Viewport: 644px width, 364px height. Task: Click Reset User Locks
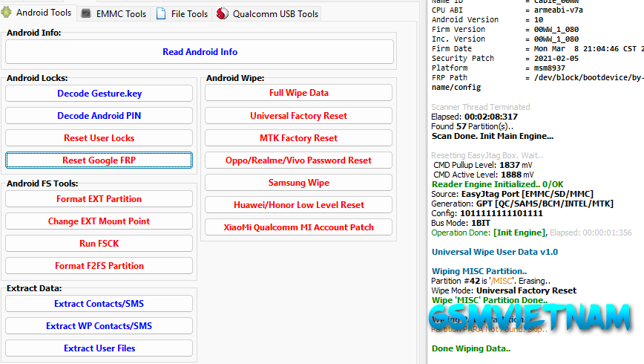point(99,138)
